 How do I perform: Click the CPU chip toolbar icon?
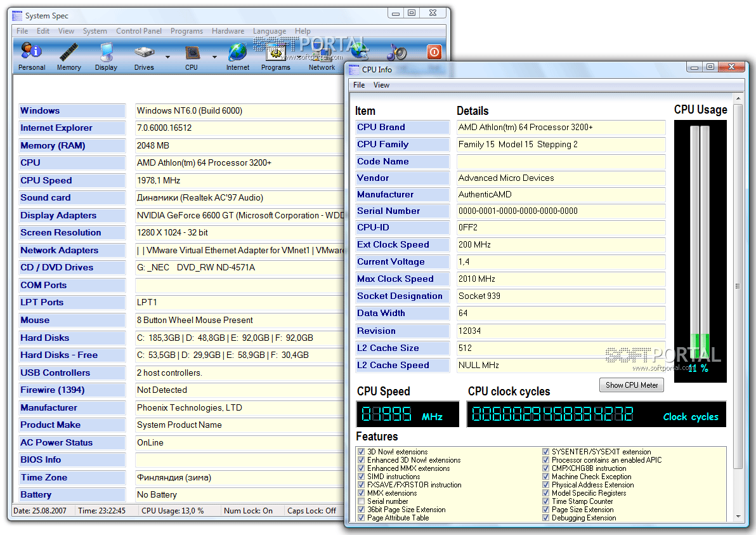[192, 56]
